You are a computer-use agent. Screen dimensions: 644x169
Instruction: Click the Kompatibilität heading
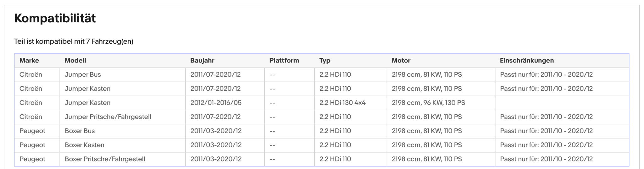point(55,18)
